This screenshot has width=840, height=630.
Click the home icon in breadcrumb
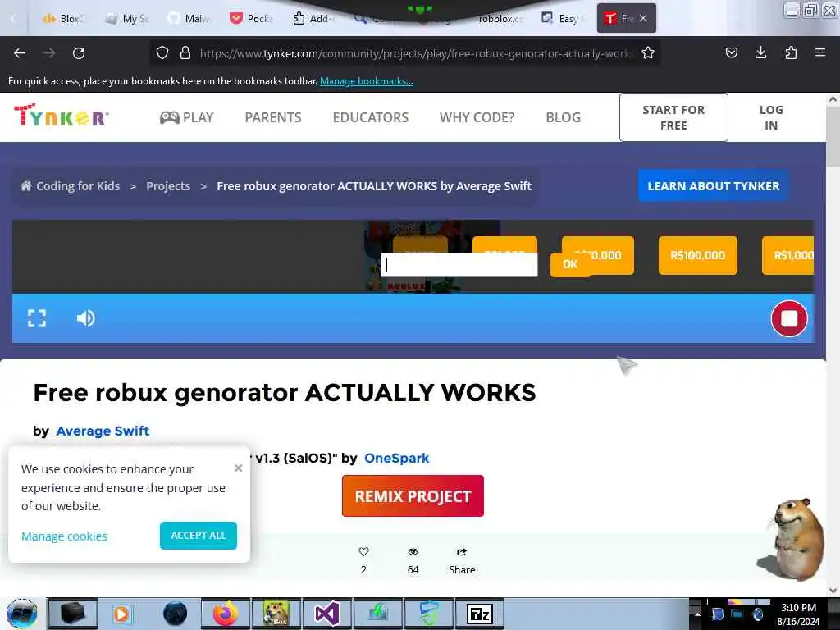click(x=25, y=186)
